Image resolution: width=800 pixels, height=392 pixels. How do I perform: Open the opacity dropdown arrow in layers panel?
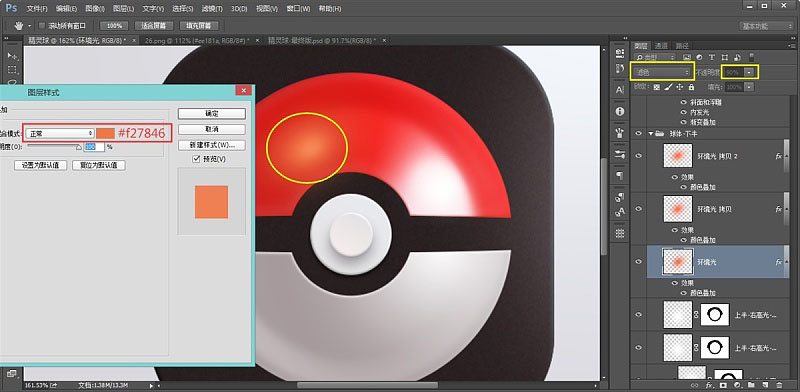(748, 72)
